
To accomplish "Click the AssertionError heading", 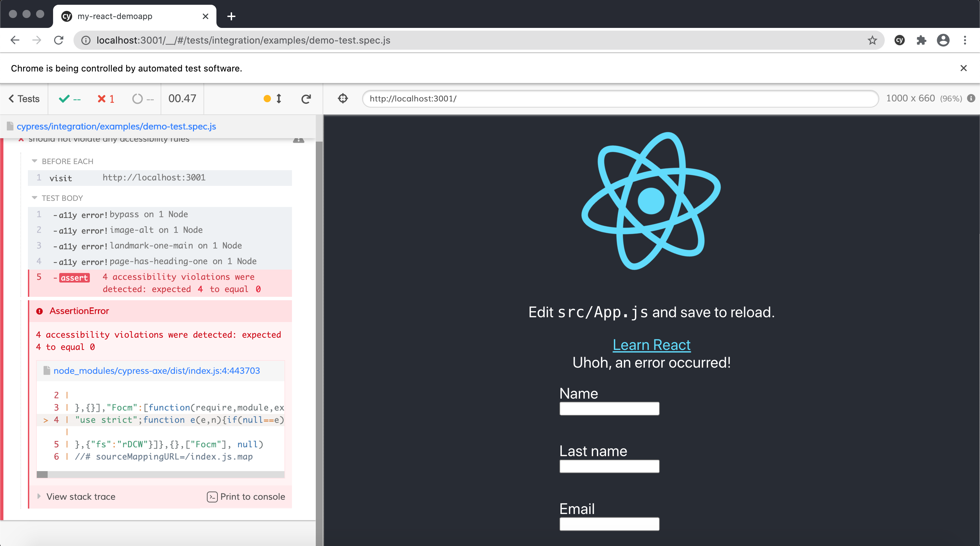I will click(x=79, y=311).
